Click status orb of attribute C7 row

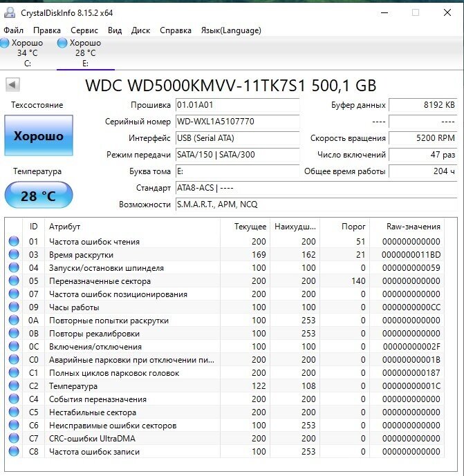point(14,439)
